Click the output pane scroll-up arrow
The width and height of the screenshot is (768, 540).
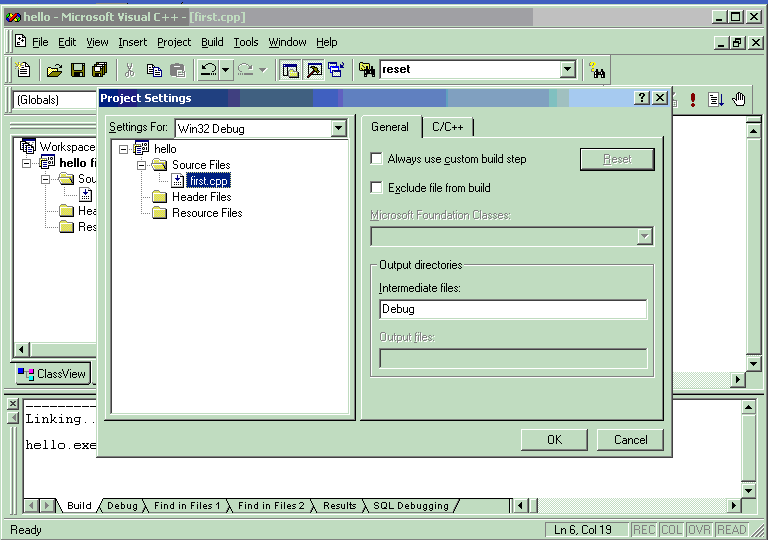coord(748,407)
